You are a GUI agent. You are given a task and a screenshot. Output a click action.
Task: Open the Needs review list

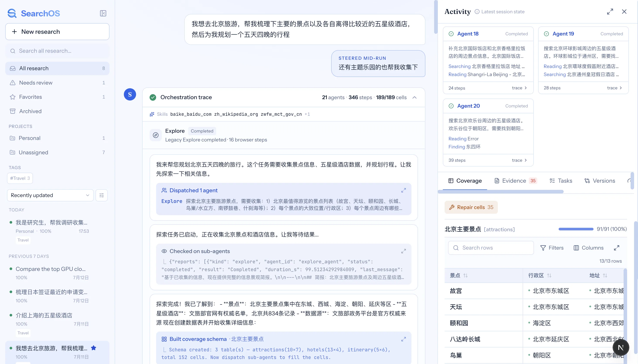tap(57, 83)
